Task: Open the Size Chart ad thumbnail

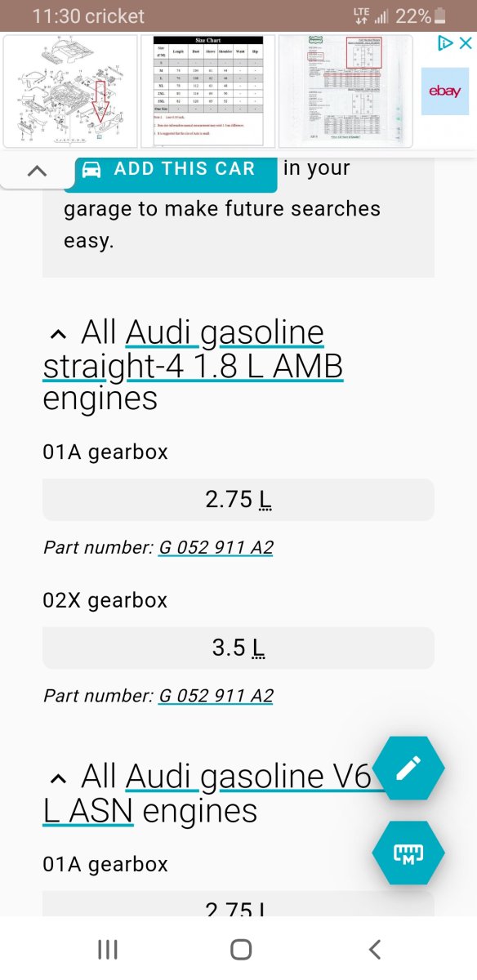Action: tap(208, 91)
